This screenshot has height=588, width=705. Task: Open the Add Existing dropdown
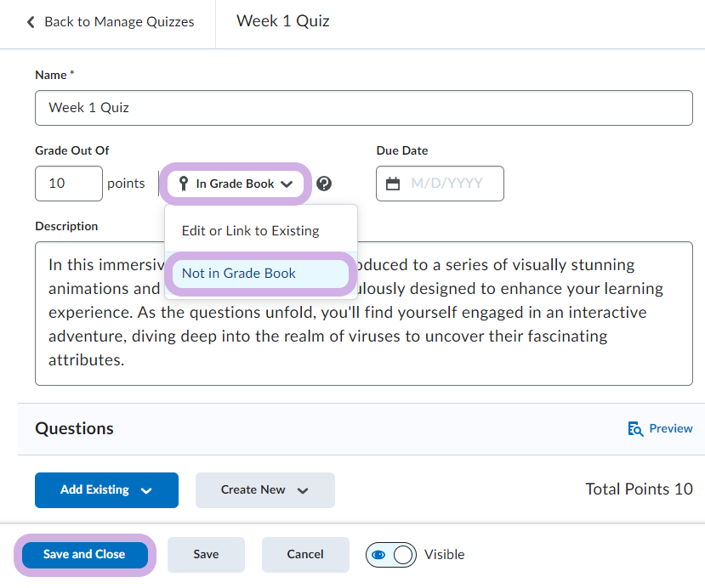tap(106, 490)
